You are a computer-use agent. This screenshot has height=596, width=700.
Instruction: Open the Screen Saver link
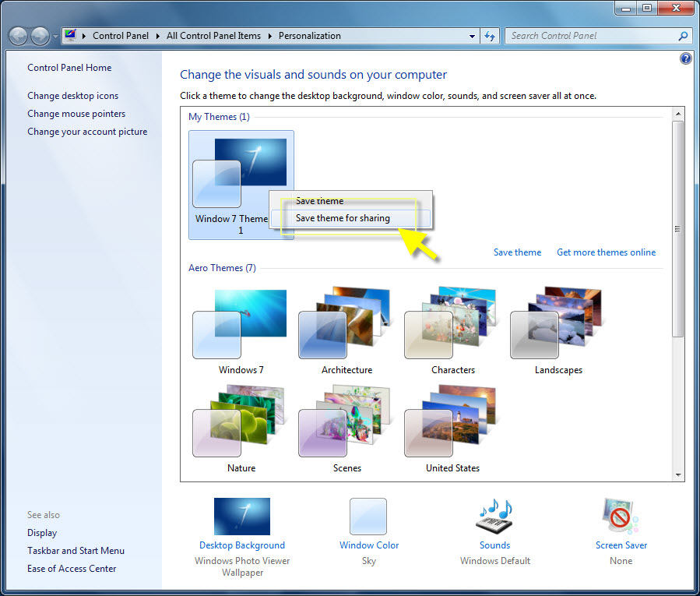[621, 545]
